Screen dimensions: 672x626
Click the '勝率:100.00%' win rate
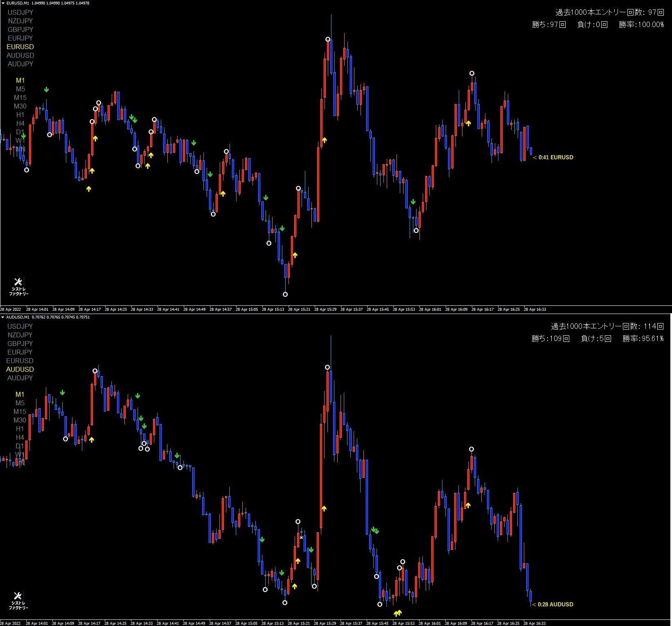[x=641, y=25]
